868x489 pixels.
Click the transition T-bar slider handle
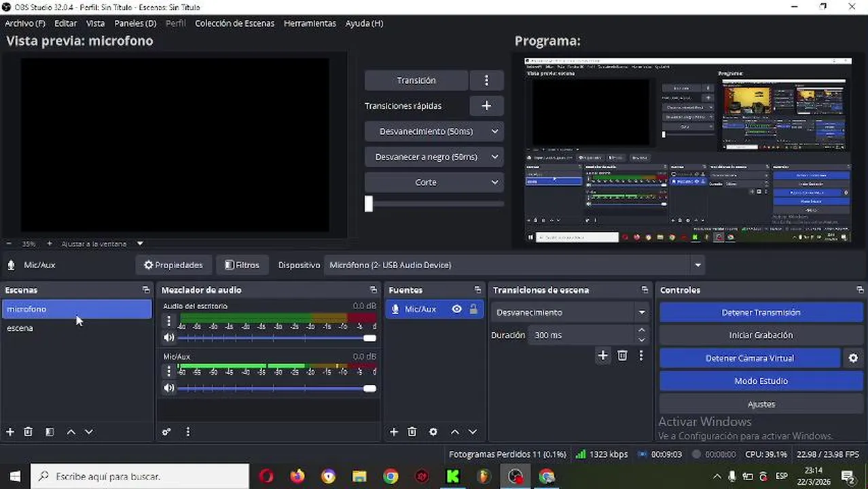369,204
